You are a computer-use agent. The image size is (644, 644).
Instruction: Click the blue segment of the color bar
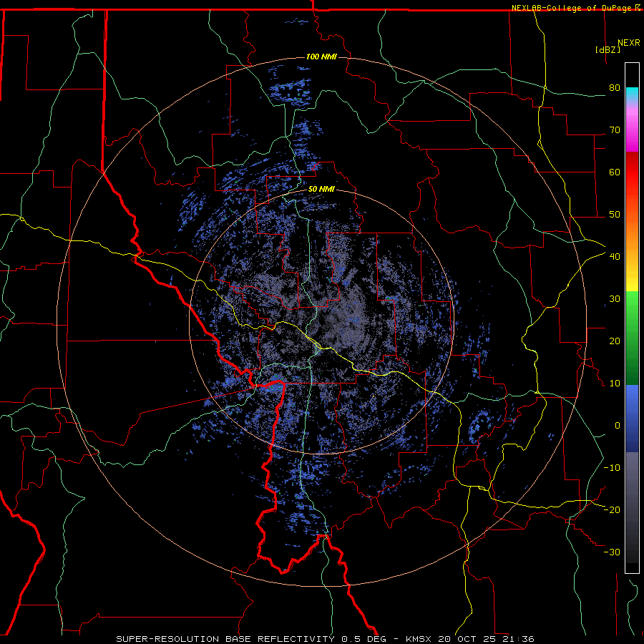click(632, 419)
